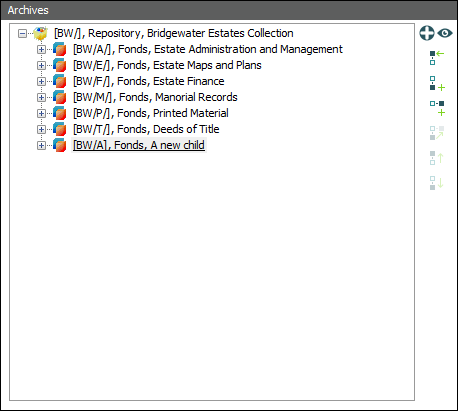Select the Deeds of Title fonds entry
458x411 pixels.
click(x=146, y=129)
